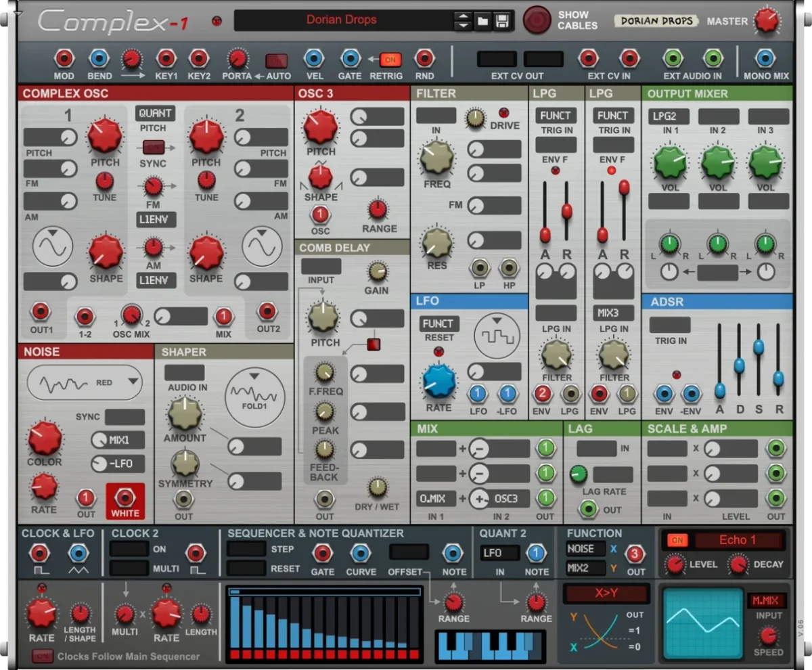This screenshot has height=670, width=812.
Task: Click the OSC 3 output jack
Action: point(320,215)
